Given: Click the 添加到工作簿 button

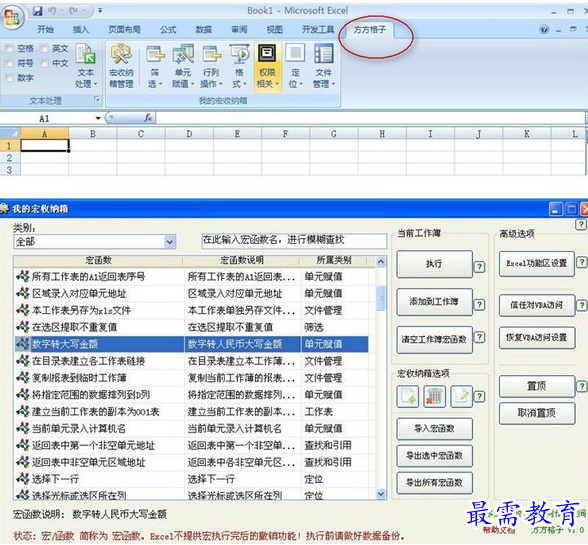Looking at the screenshot, I should point(434,302).
